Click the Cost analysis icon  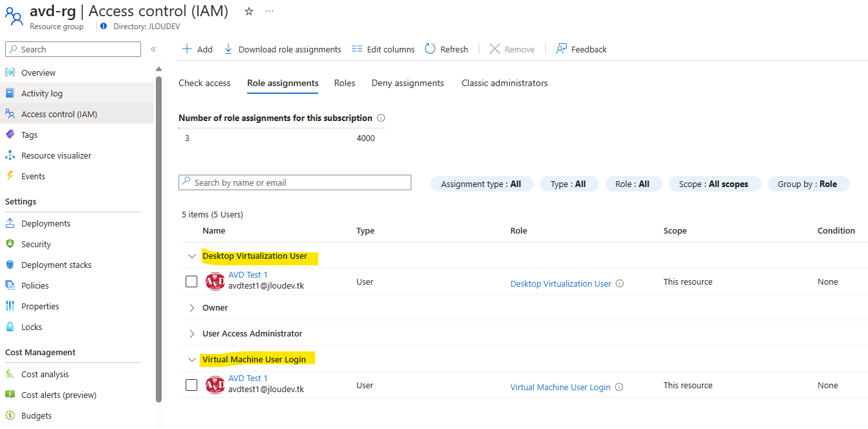click(x=10, y=374)
